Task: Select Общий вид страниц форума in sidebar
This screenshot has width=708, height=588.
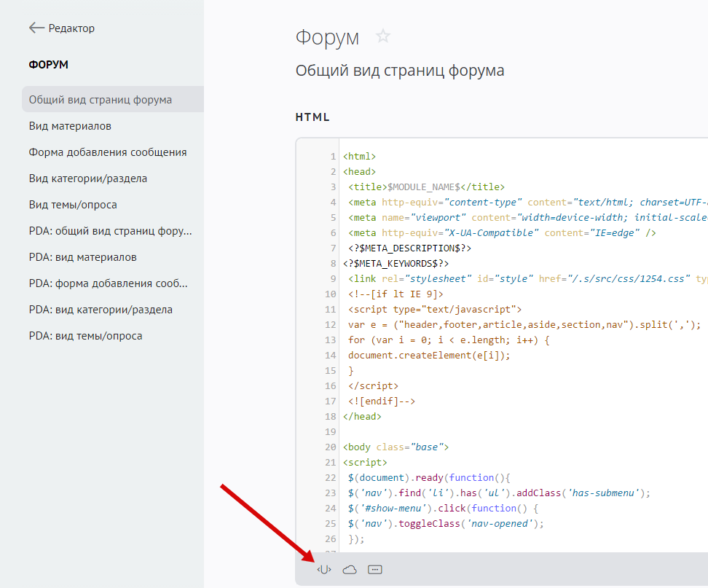Action: [x=101, y=100]
